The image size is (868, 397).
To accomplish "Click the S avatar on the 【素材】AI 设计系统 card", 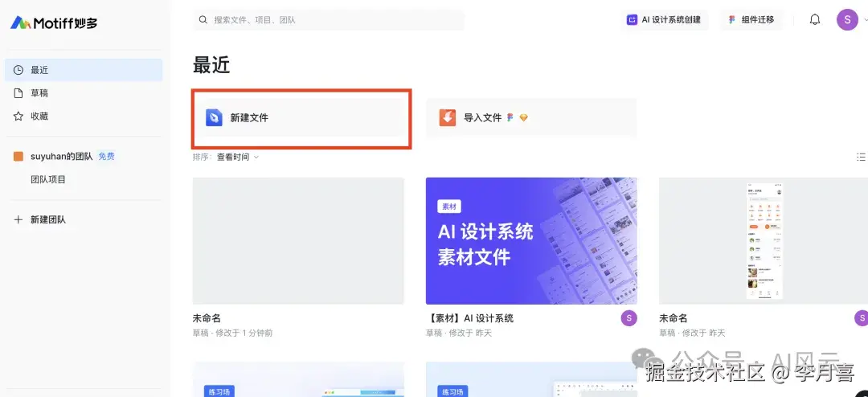I will [628, 317].
